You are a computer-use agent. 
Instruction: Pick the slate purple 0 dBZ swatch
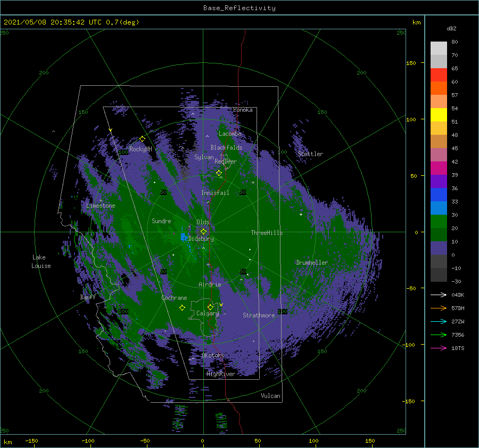(x=439, y=248)
